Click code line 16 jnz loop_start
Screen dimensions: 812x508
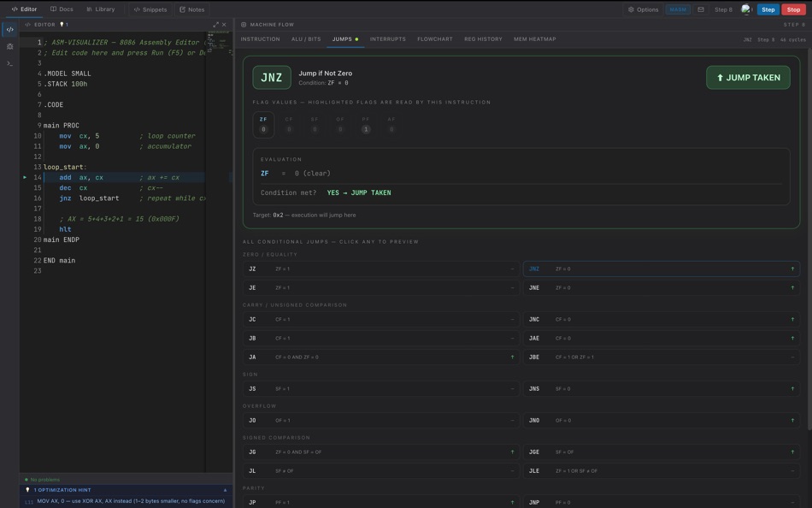pos(124,198)
